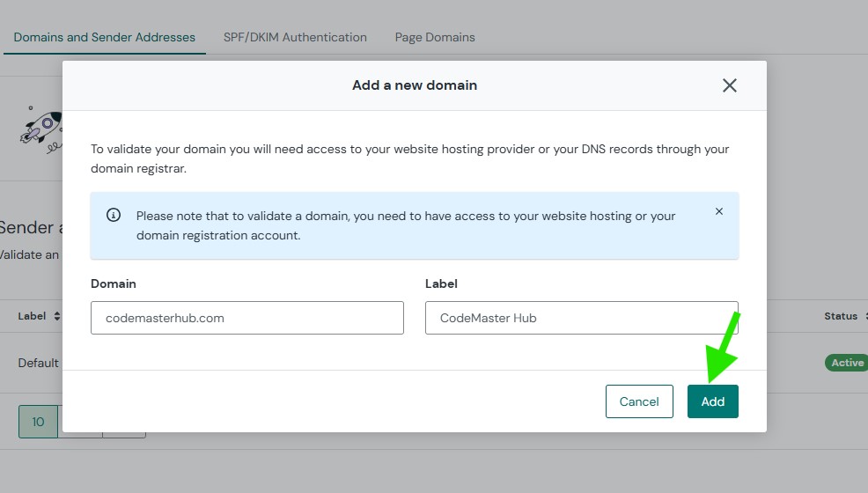Select the Default row label

[39, 363]
